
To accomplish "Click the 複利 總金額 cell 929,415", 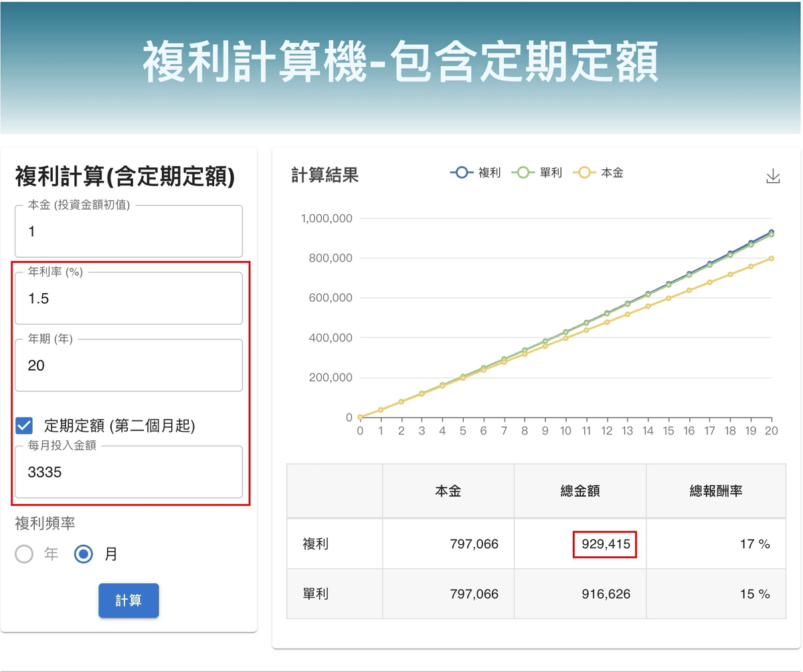I will (605, 544).
